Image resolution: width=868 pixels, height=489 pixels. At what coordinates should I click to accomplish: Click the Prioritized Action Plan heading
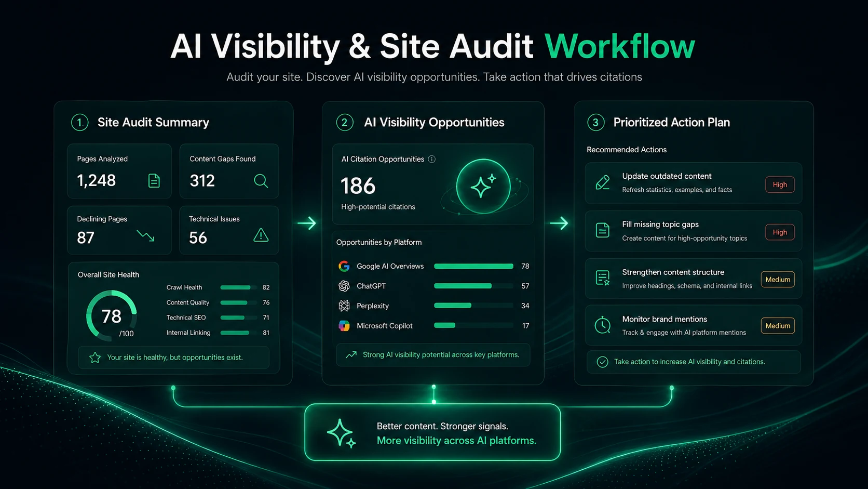pyautogui.click(x=672, y=123)
